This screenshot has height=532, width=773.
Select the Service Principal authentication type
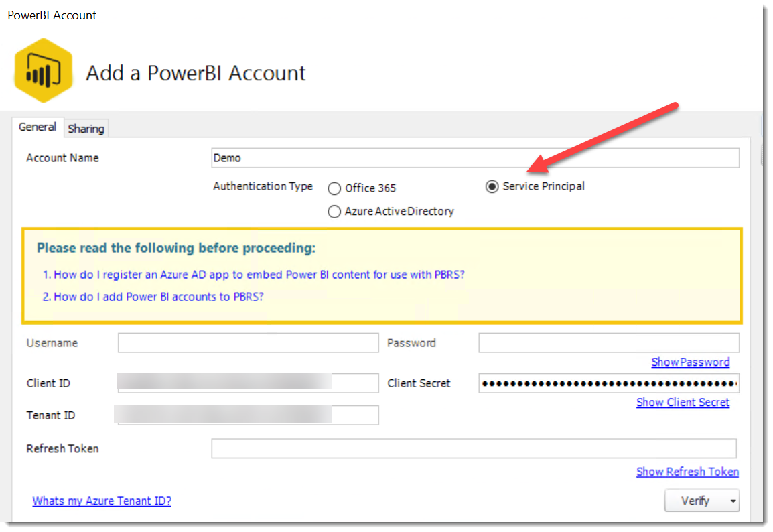point(492,188)
